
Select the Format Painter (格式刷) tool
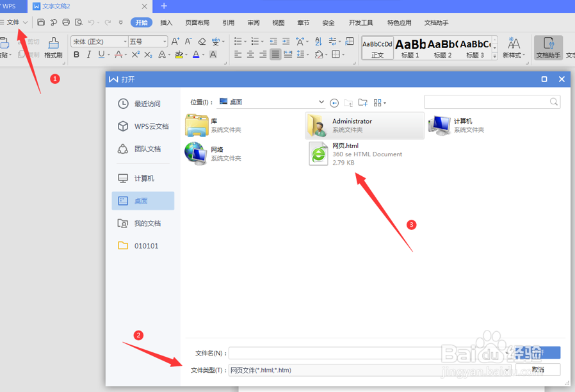[54, 47]
